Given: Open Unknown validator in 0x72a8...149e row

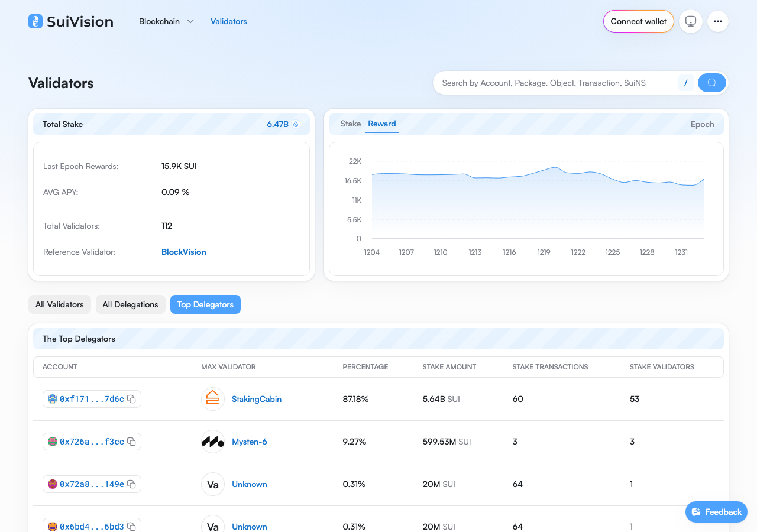Looking at the screenshot, I should [x=250, y=484].
